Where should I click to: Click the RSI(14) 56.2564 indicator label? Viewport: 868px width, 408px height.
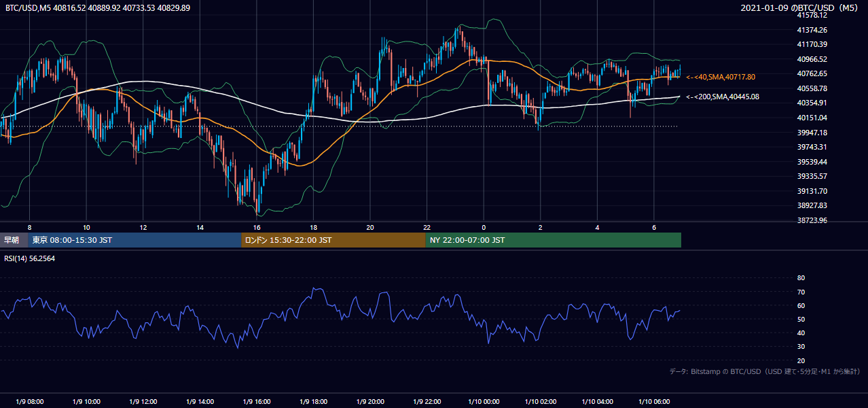coord(30,258)
